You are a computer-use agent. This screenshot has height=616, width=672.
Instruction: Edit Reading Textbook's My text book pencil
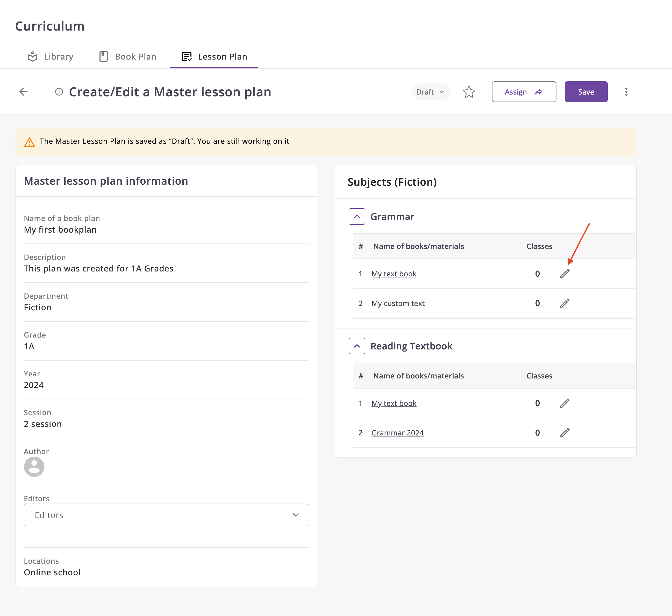coord(564,403)
